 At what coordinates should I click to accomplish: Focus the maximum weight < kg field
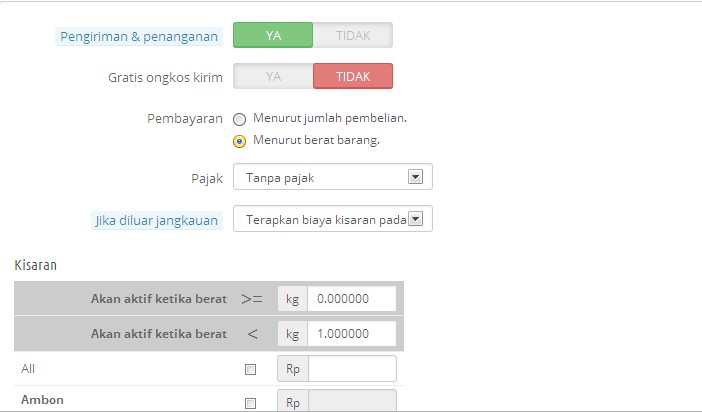tap(352, 334)
